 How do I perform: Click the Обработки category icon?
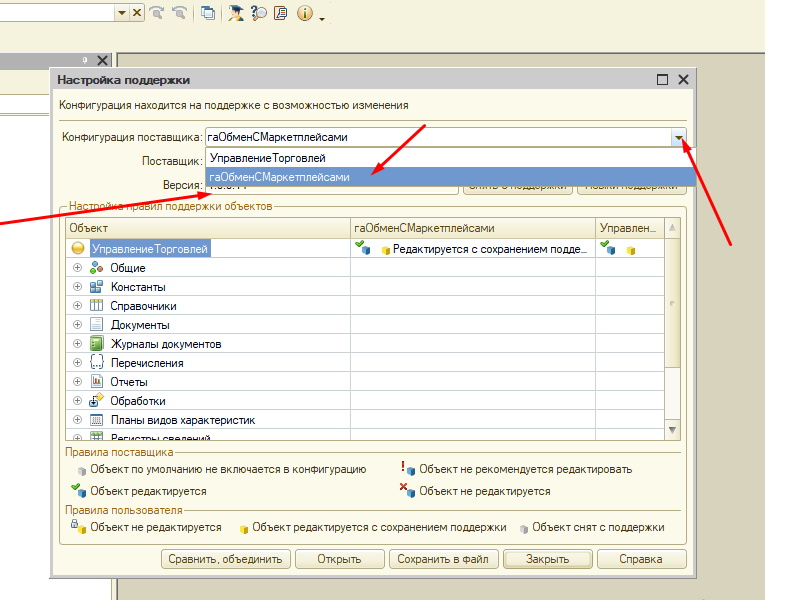click(x=96, y=401)
